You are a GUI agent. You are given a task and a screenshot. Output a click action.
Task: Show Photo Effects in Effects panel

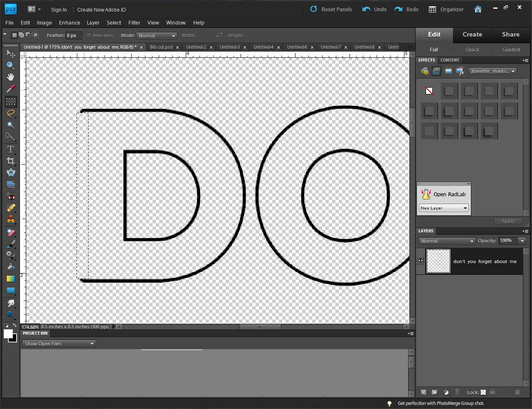[448, 71]
